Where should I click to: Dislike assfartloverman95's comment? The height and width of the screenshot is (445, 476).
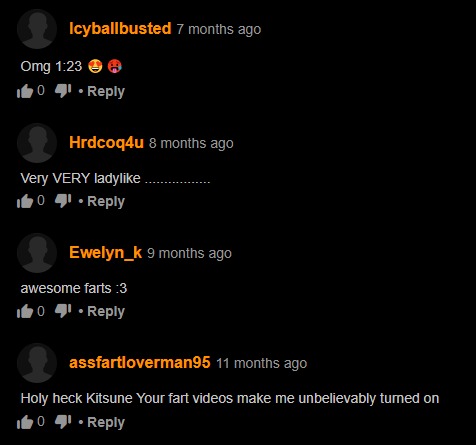(x=63, y=421)
